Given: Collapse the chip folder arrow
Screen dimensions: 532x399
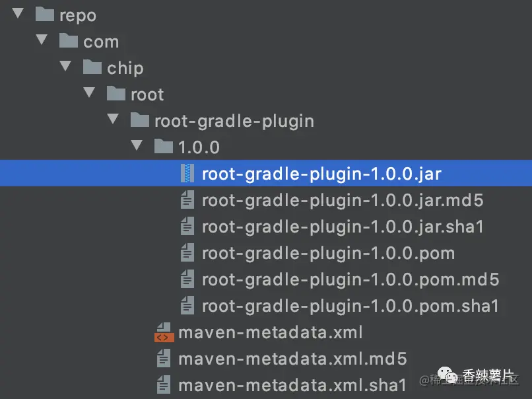Looking at the screenshot, I should tap(65, 67).
